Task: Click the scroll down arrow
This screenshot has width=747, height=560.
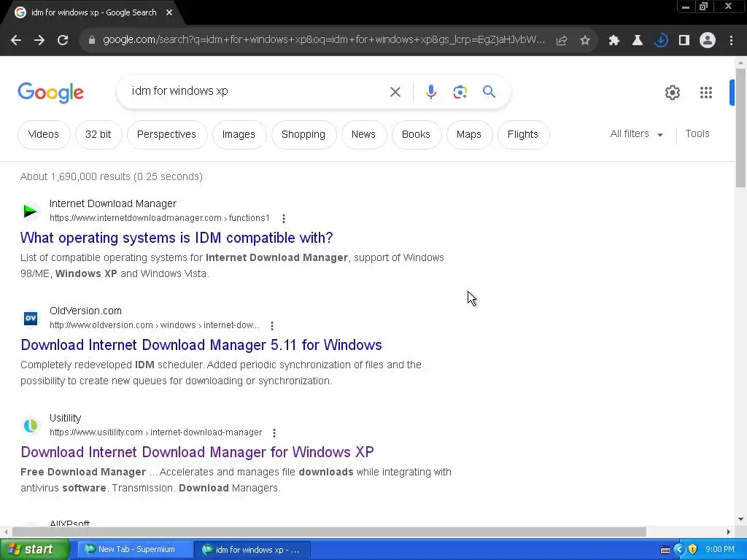Action: point(740,519)
